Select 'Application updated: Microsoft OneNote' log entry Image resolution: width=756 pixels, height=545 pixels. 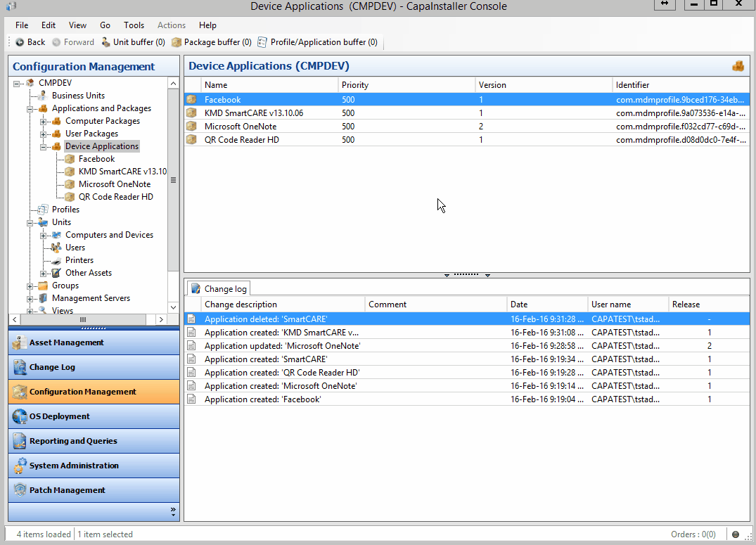pyautogui.click(x=467, y=346)
